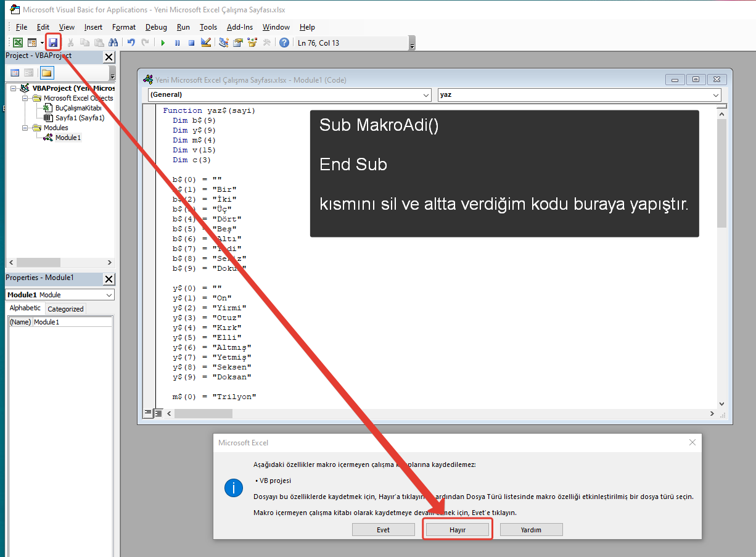
Task: Toggle Design Mode icon in toolbar
Action: click(206, 43)
